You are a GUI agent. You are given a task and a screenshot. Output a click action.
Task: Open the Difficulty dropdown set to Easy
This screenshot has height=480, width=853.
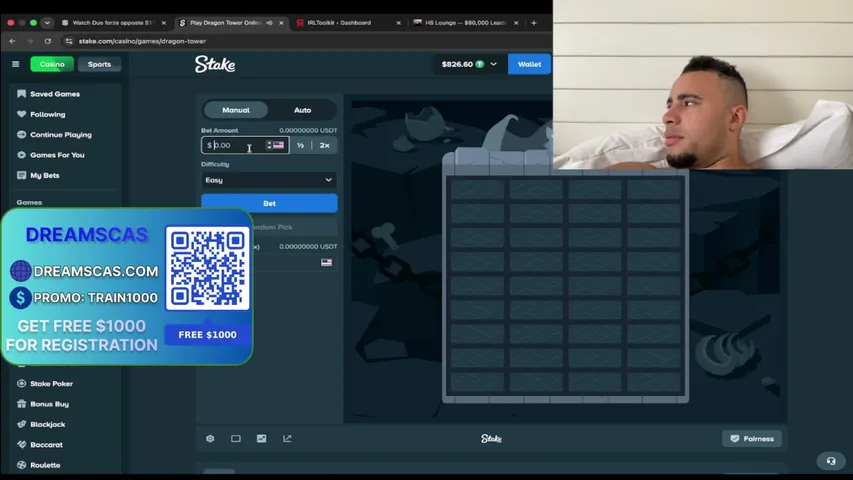[269, 180]
